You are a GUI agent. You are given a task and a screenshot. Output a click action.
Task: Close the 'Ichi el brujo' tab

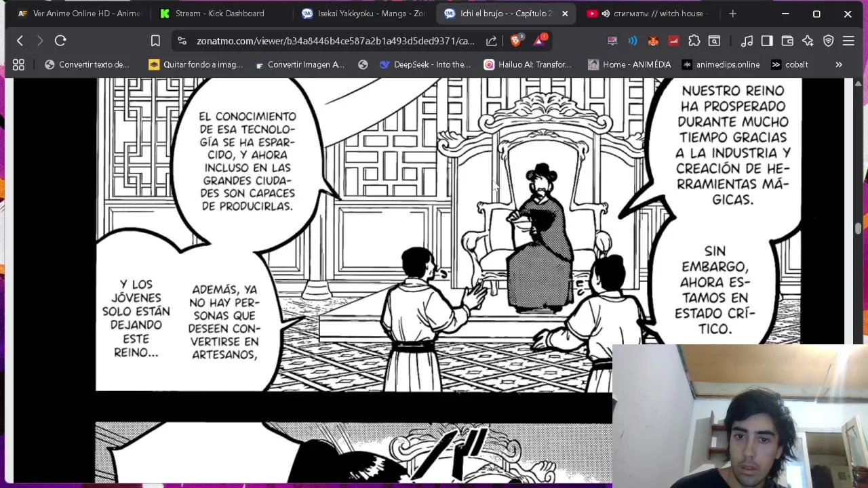click(x=565, y=14)
